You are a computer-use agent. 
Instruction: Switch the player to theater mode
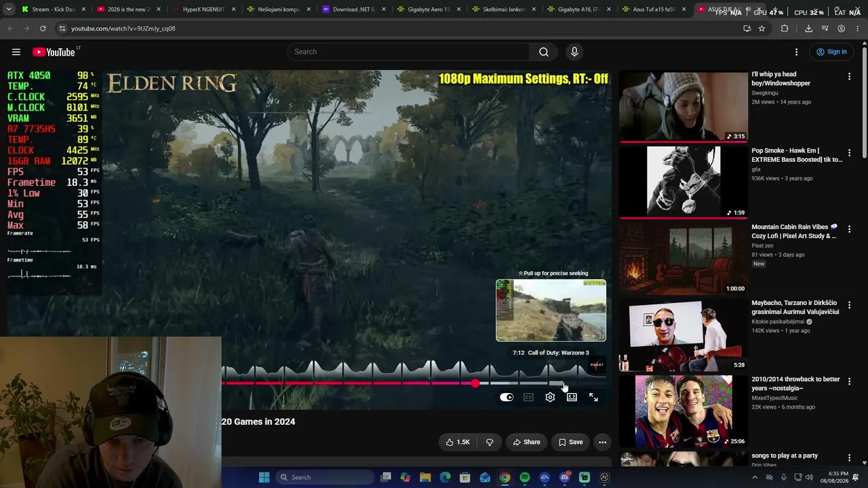pyautogui.click(x=572, y=397)
